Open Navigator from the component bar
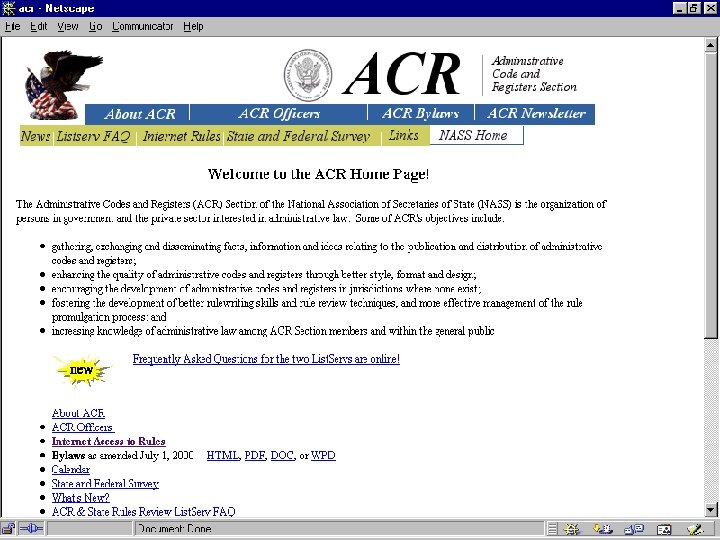Viewport: 720px width, 540px height. point(573,529)
